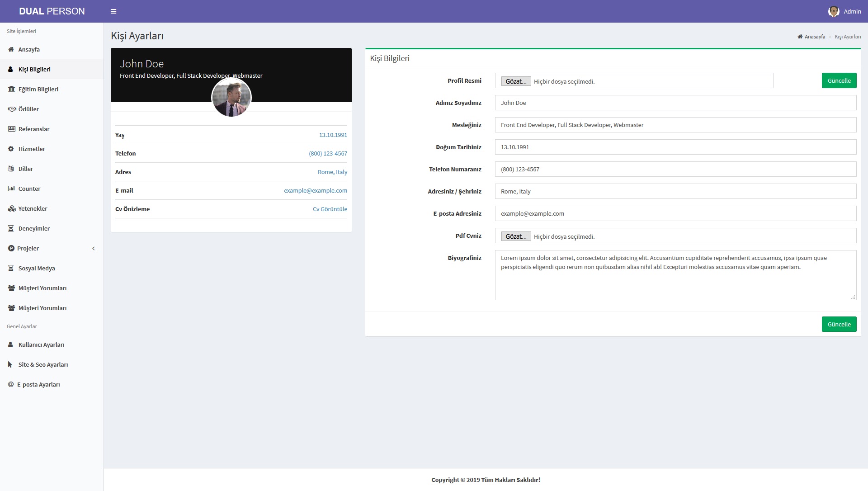
Task: Click the bar chart icon beside Counter
Action: click(11, 189)
